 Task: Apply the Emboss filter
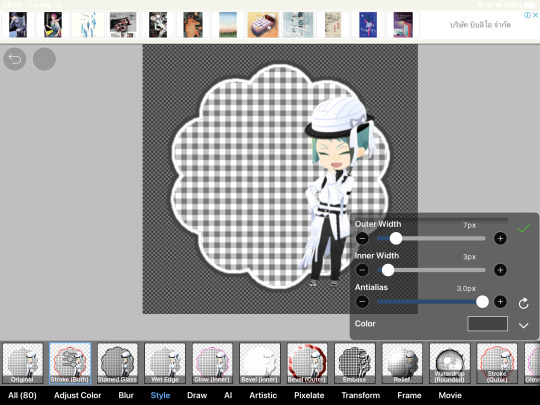(x=355, y=363)
